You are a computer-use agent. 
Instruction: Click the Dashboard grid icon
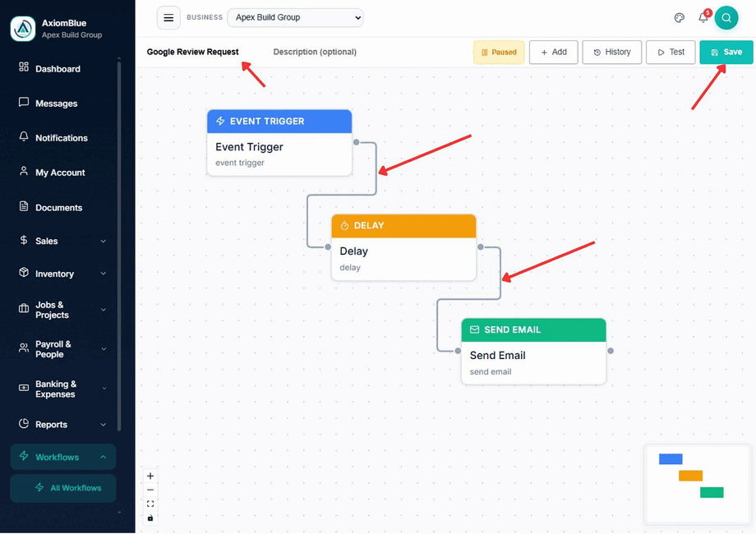point(24,67)
